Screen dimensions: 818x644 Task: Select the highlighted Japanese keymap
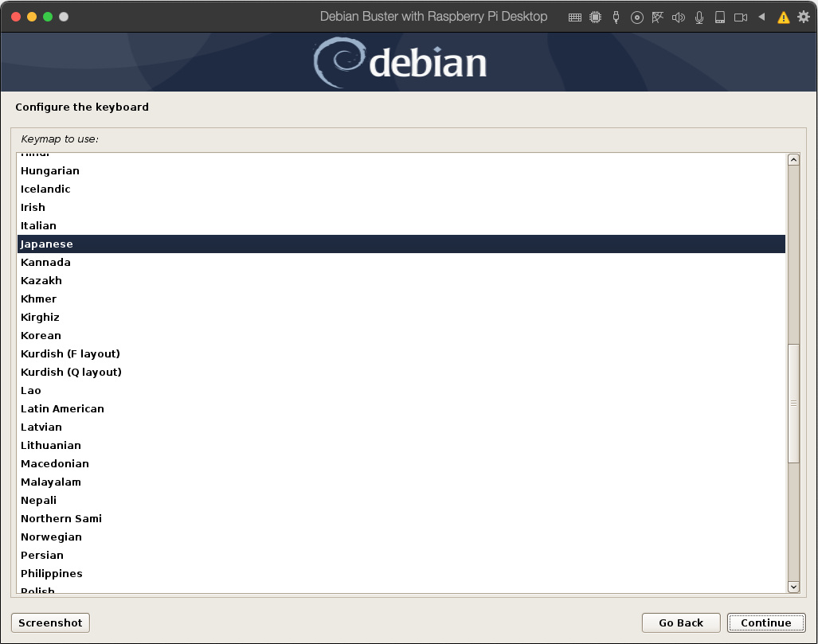401,244
